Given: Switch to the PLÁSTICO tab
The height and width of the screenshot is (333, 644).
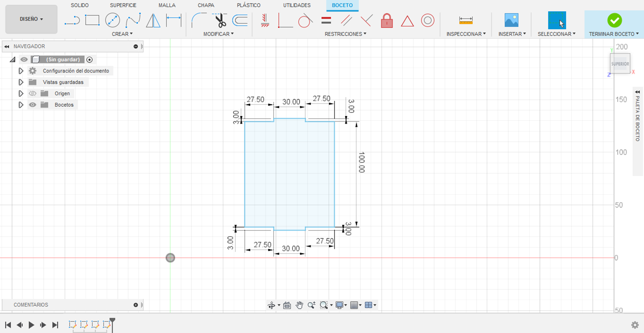Looking at the screenshot, I should pos(248,5).
